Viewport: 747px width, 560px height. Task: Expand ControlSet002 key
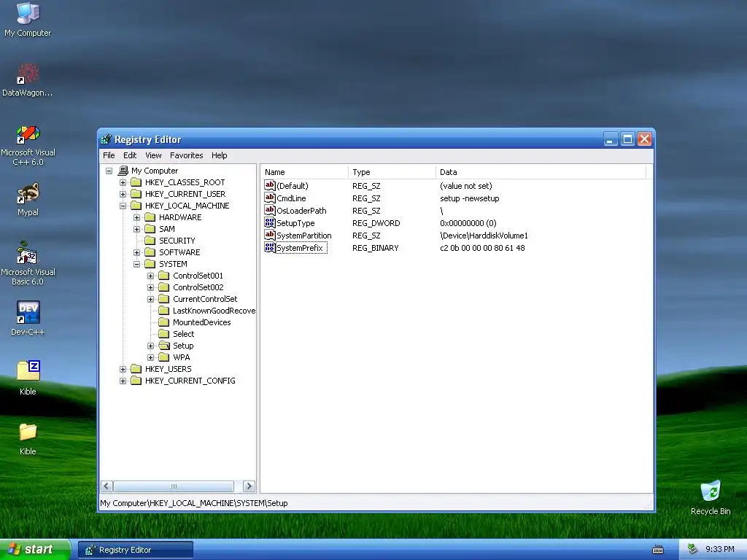click(x=150, y=287)
